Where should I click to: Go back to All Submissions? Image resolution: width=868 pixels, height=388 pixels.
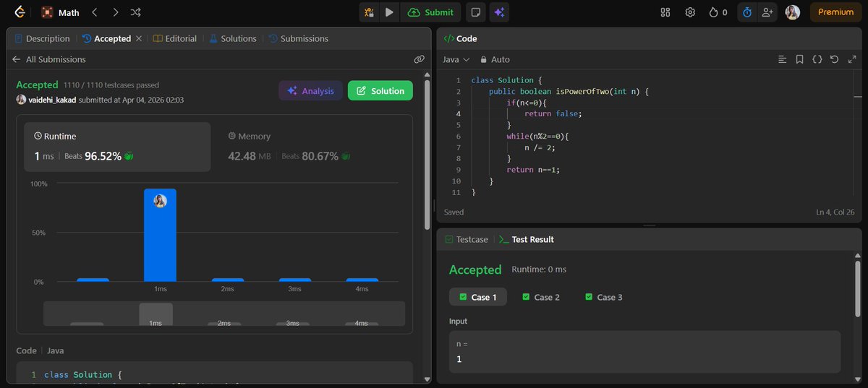[x=49, y=59]
